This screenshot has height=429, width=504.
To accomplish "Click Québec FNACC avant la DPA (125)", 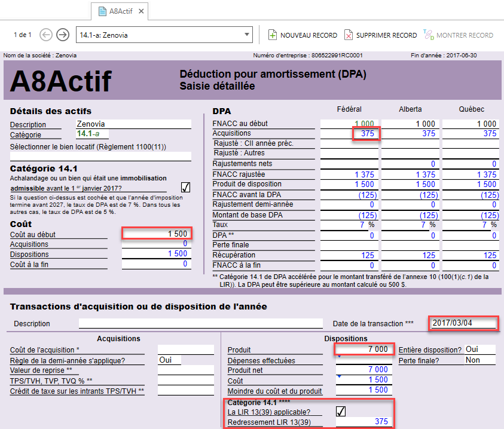I will point(471,195).
